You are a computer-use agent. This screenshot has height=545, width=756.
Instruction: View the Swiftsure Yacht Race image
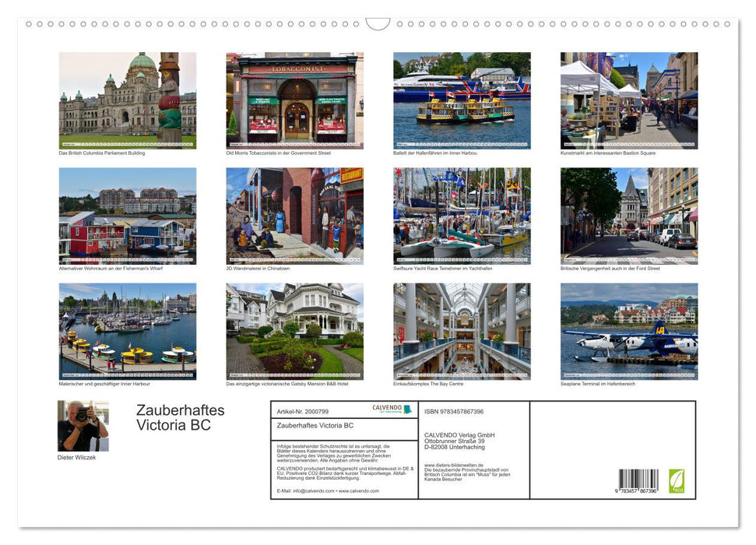click(x=461, y=216)
